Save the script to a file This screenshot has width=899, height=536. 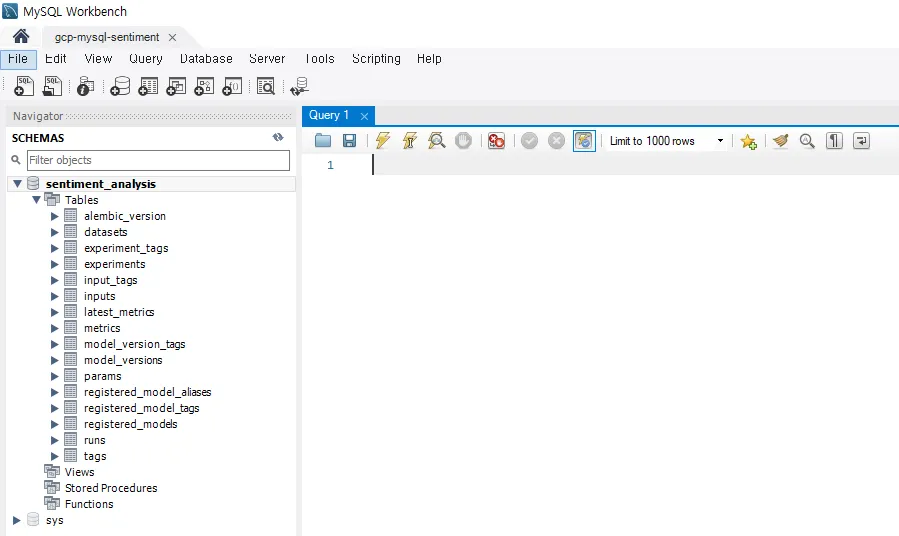point(349,140)
